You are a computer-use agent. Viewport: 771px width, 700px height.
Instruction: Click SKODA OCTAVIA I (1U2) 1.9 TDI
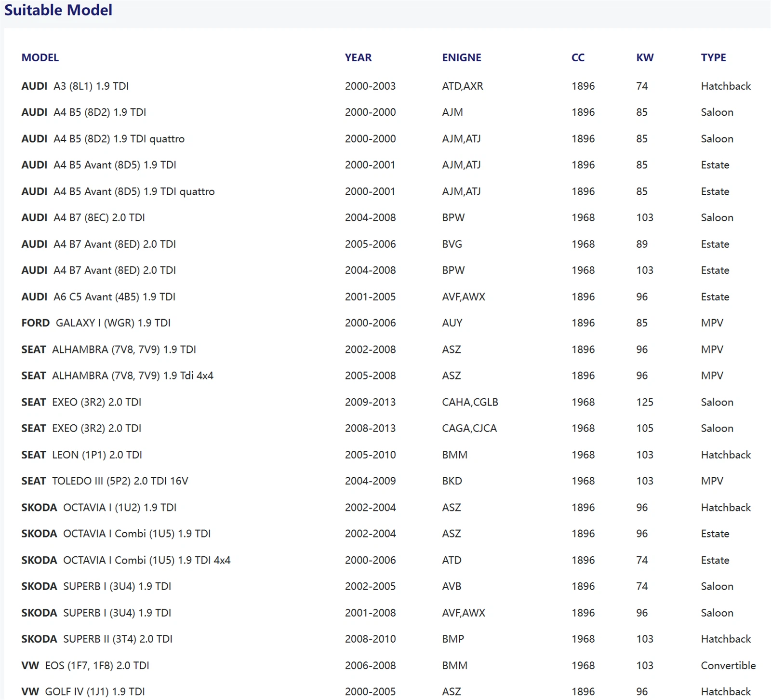click(x=99, y=508)
